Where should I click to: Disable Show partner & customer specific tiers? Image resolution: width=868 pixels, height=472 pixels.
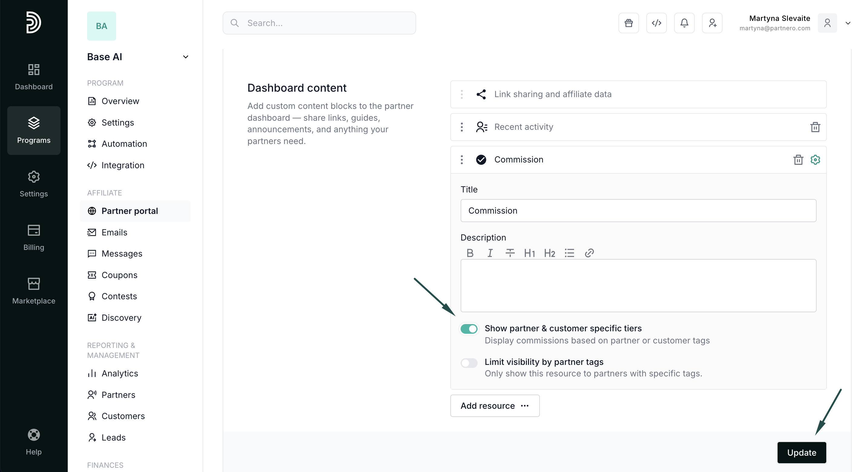pyautogui.click(x=469, y=329)
